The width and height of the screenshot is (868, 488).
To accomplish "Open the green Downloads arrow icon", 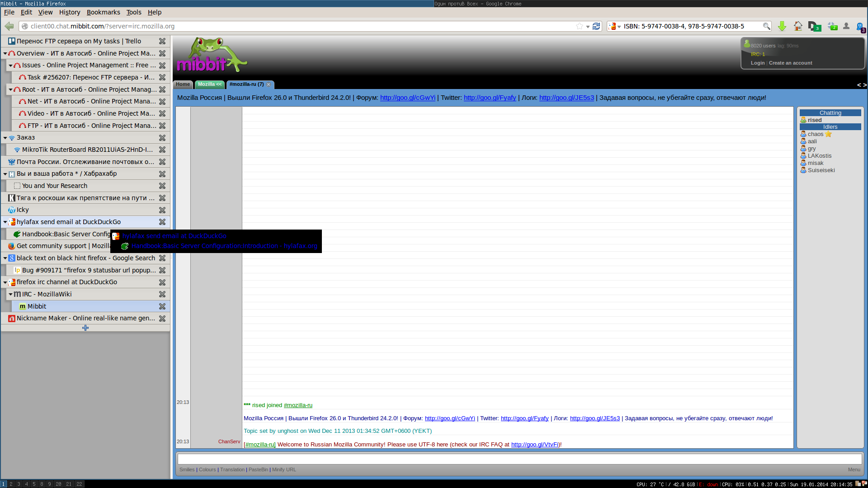I will (782, 26).
